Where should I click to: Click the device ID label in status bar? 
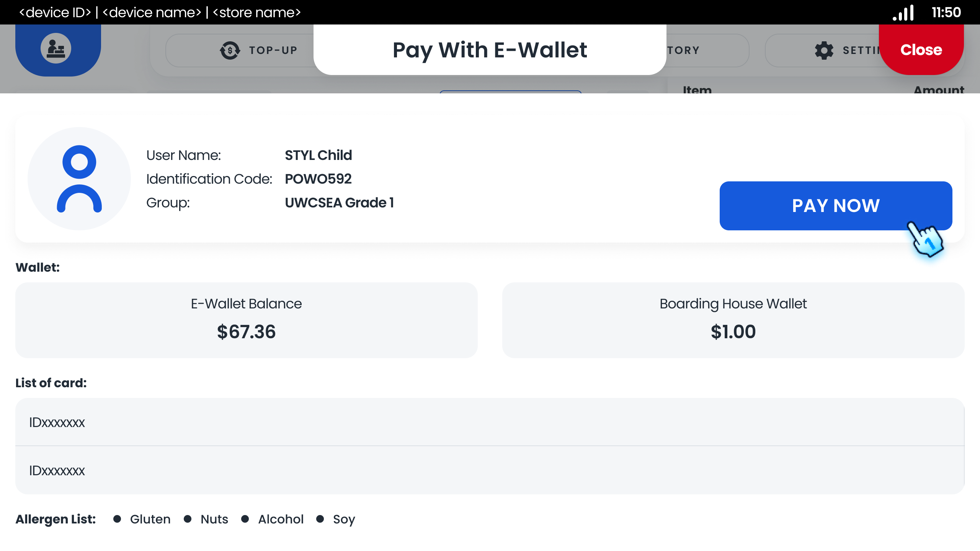pos(55,13)
